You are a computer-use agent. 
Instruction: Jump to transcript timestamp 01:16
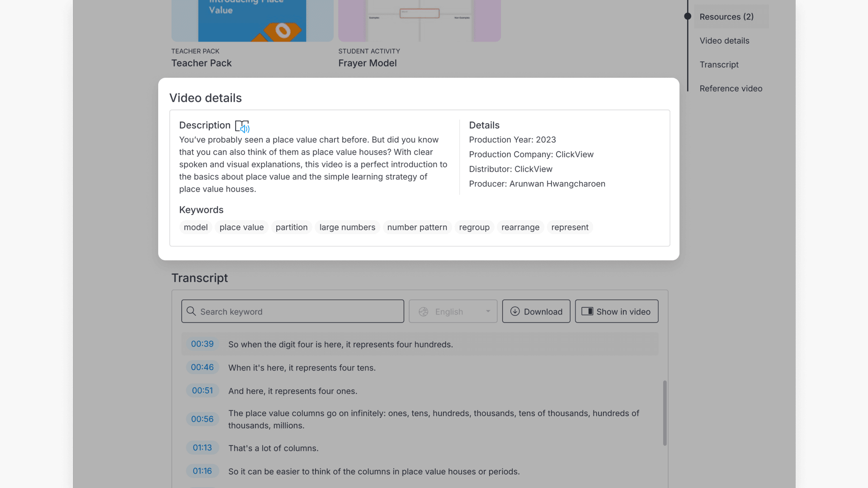(202, 471)
